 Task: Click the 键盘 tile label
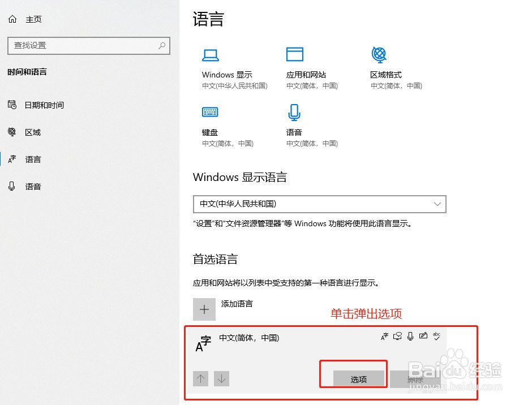coord(209,132)
